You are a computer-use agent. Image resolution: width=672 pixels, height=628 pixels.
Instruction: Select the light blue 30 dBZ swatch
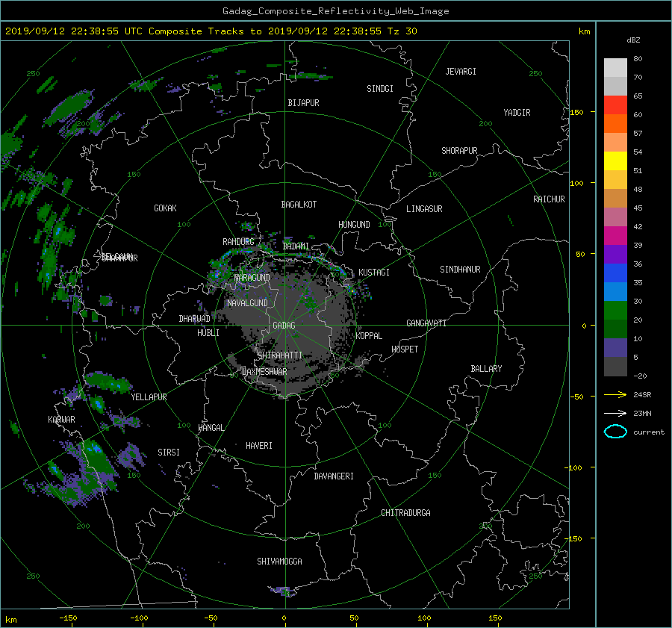(x=615, y=291)
